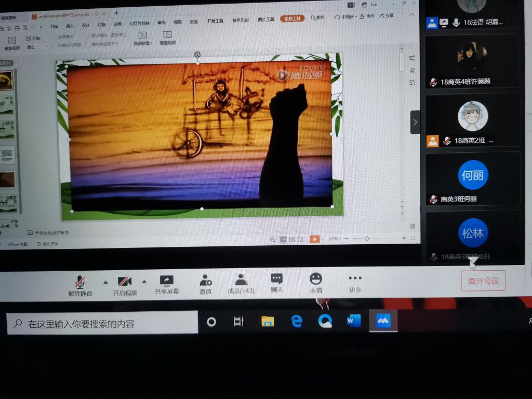Image resolution: width=532 pixels, height=399 pixels.
Task: Click the zoom out minus icon
Action: pyautogui.click(x=347, y=239)
